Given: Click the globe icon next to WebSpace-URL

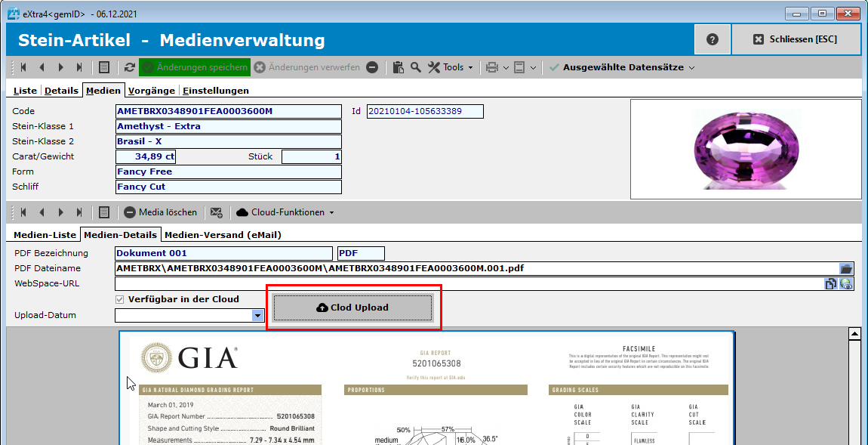Looking at the screenshot, I should click(x=846, y=284).
